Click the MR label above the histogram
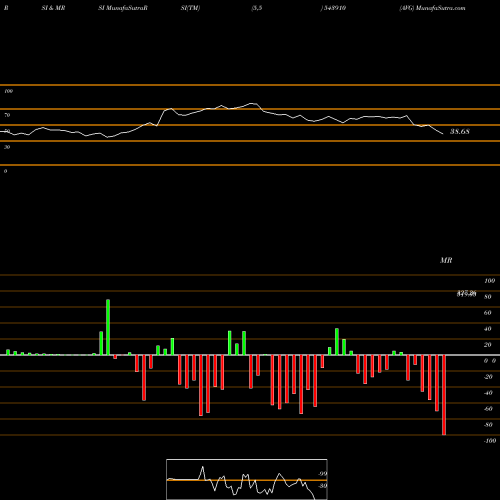The width and height of the screenshot is (500, 500). (446, 260)
